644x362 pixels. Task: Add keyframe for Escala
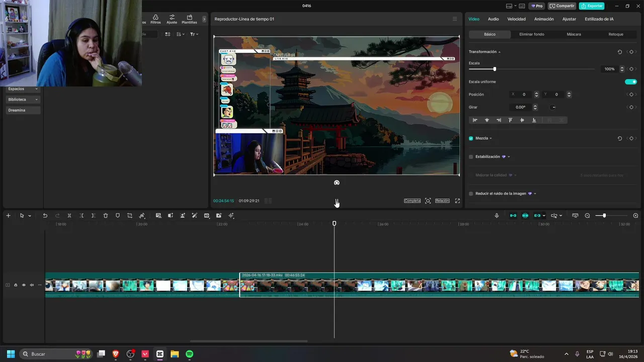click(x=631, y=69)
